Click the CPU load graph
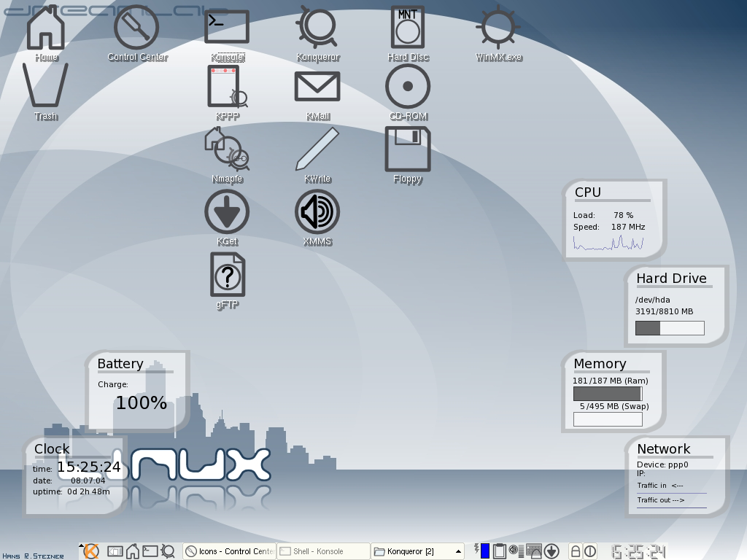 [x=608, y=244]
